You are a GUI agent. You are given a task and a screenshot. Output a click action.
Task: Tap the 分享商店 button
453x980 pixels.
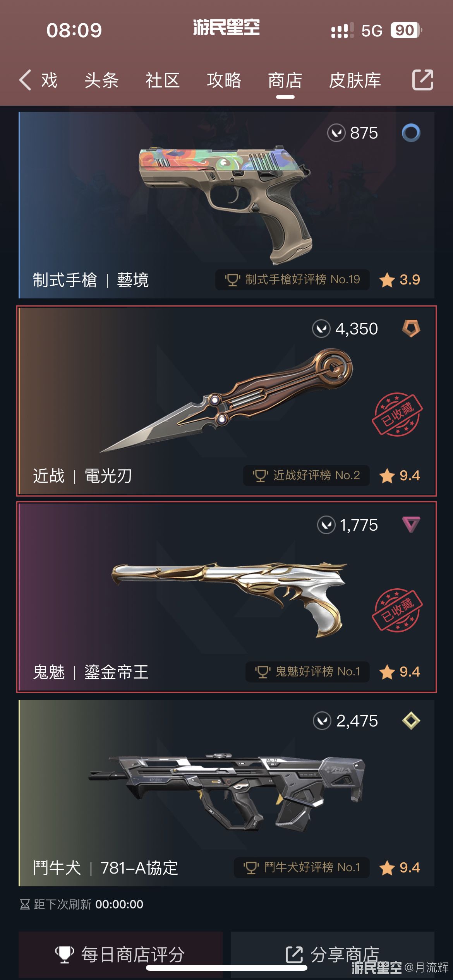pos(332,954)
